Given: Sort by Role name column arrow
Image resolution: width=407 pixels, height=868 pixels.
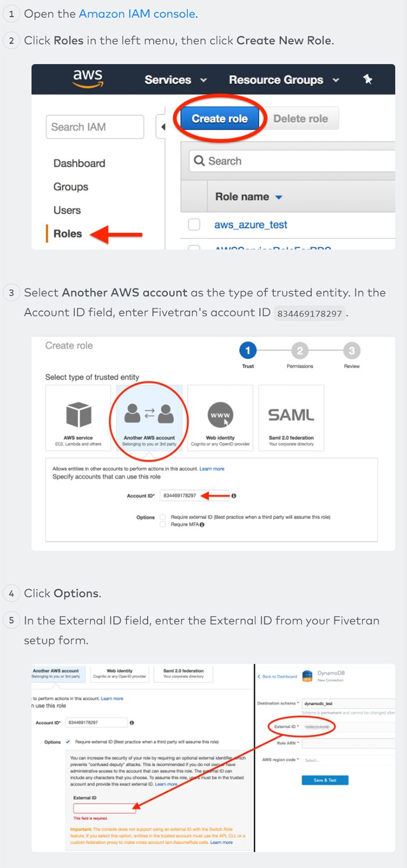Looking at the screenshot, I should [279, 197].
